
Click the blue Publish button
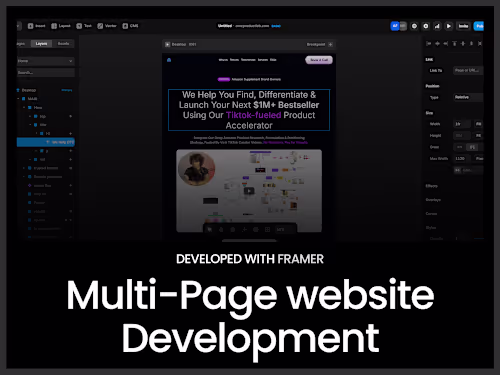pyautogui.click(x=479, y=26)
